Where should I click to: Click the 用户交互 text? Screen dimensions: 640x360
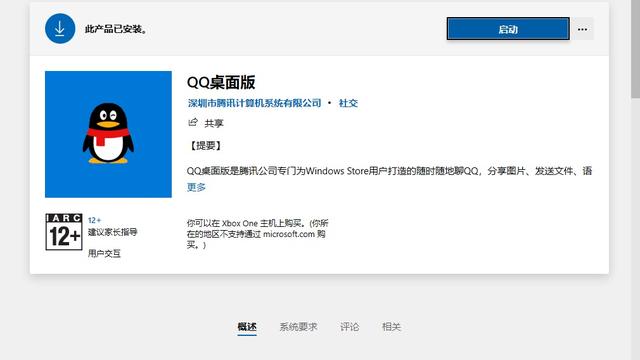(x=104, y=253)
